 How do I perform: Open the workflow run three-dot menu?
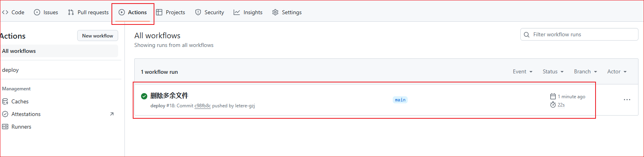pyautogui.click(x=627, y=100)
